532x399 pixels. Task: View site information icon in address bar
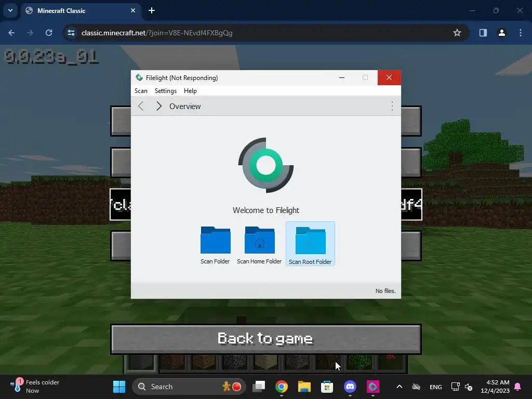(71, 33)
